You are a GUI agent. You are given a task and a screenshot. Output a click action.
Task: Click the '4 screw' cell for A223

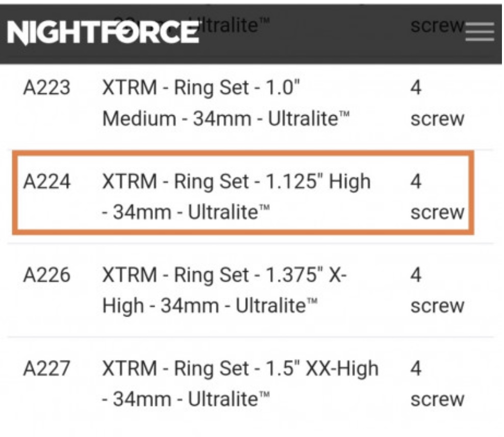point(437,104)
